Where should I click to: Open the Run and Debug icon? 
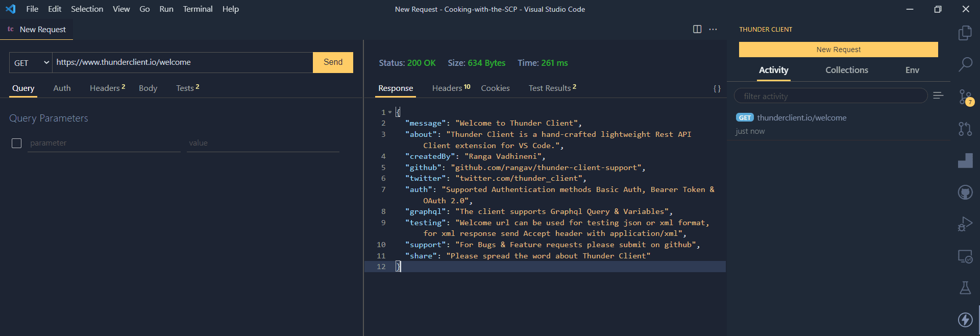coord(965,224)
